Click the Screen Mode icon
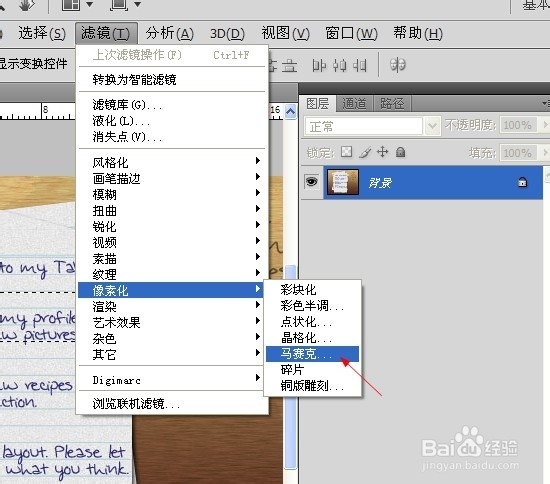550x484 pixels. coord(119,5)
